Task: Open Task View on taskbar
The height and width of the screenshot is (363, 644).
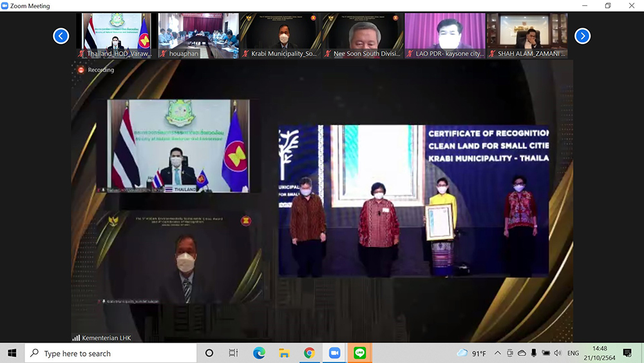Action: pyautogui.click(x=233, y=353)
